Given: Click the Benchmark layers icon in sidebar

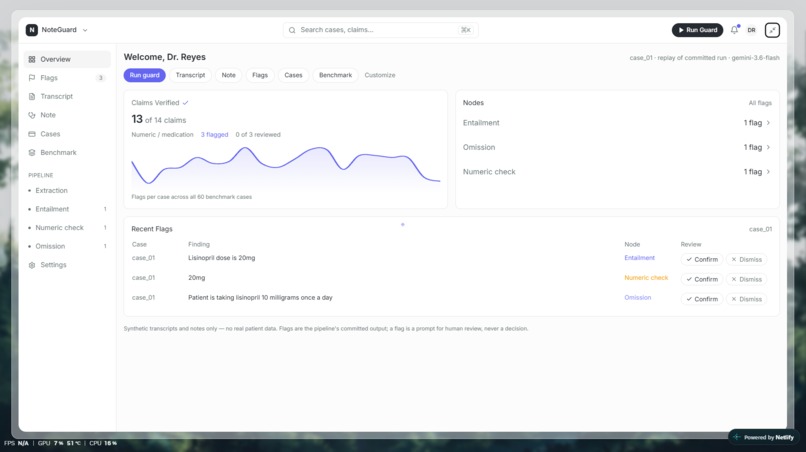Looking at the screenshot, I should point(32,152).
